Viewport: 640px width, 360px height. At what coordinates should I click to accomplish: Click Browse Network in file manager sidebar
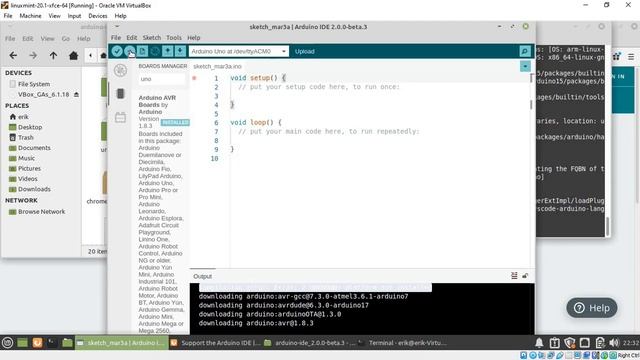tap(41, 211)
